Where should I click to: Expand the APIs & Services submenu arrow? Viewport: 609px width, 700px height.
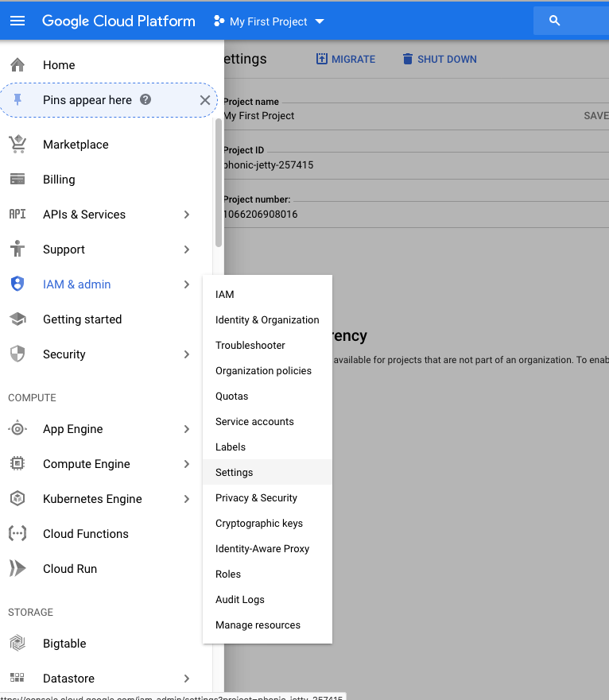(x=187, y=215)
